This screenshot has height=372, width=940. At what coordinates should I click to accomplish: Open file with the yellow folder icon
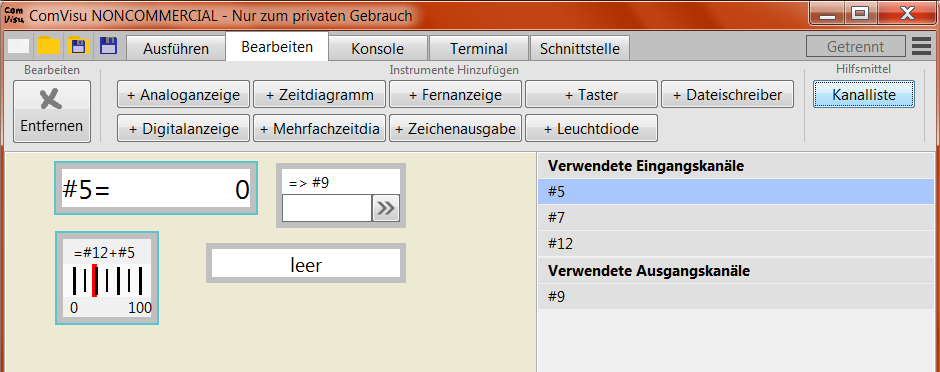(x=49, y=46)
